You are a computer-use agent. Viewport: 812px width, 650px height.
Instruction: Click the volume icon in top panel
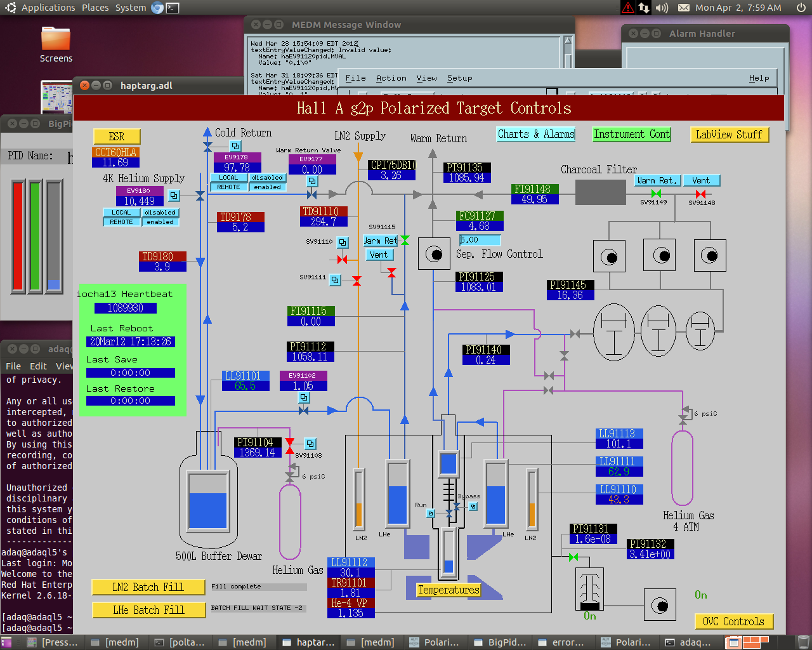pos(662,8)
